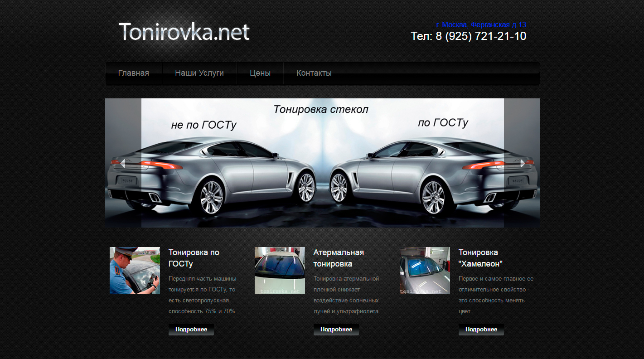The width and height of the screenshot is (644, 359).
Task: Click the next slide arrow on the banner
Action: 523,163
